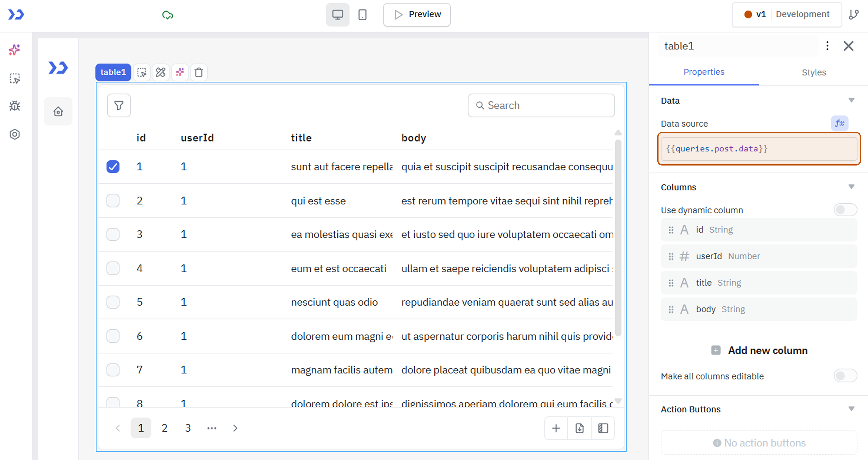The width and height of the screenshot is (868, 460).
Task: Switch to mobile layout view icon
Action: (362, 14)
